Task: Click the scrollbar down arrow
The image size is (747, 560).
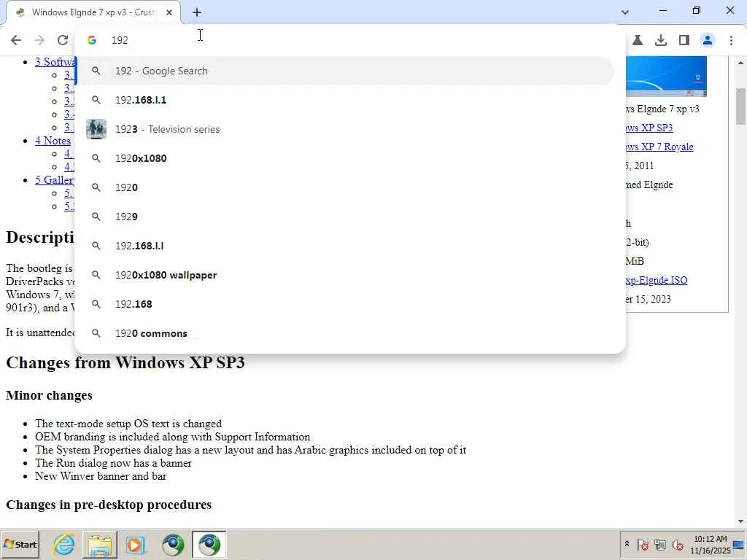Action: pos(741,521)
